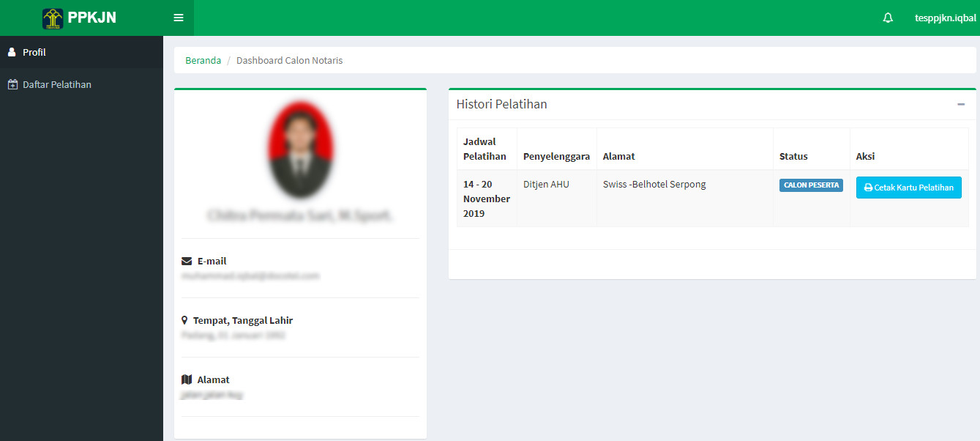Open Daftar Pelatihan from the sidebar
The image size is (980, 441).
point(56,85)
